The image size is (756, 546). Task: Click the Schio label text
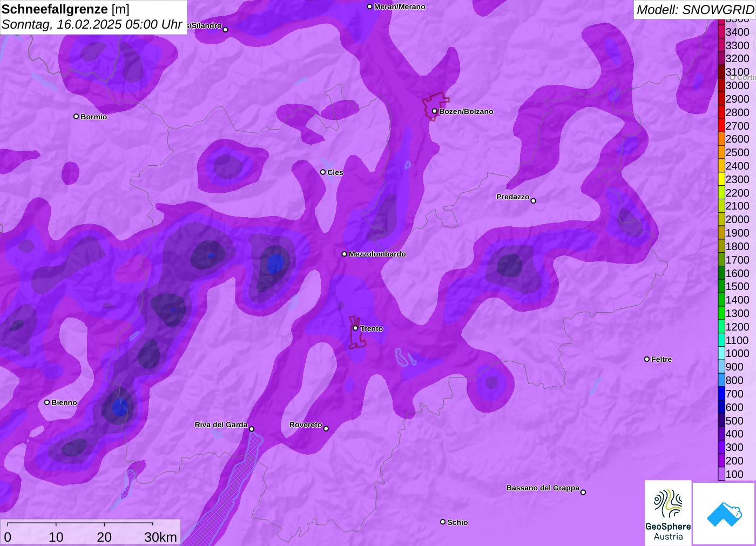click(x=457, y=522)
